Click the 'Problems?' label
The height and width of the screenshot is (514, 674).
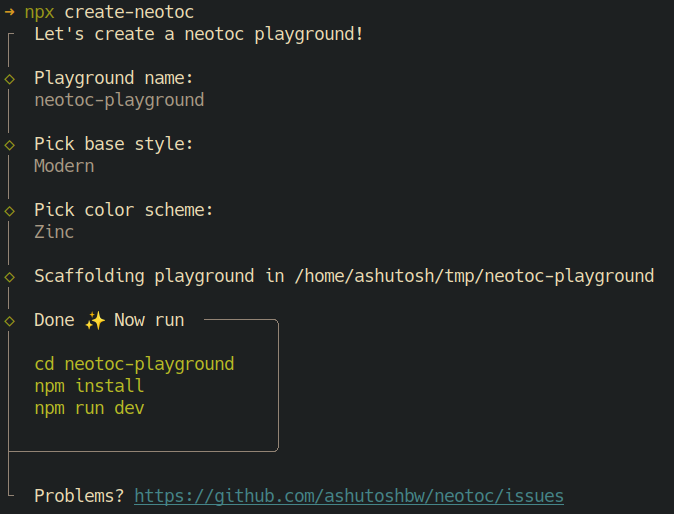(x=79, y=496)
